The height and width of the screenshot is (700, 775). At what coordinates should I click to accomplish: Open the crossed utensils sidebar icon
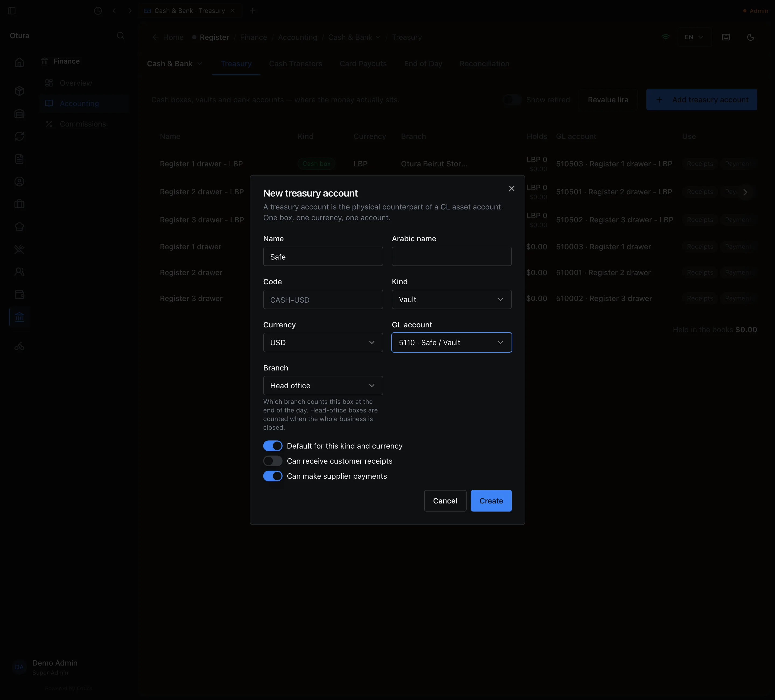pos(19,249)
